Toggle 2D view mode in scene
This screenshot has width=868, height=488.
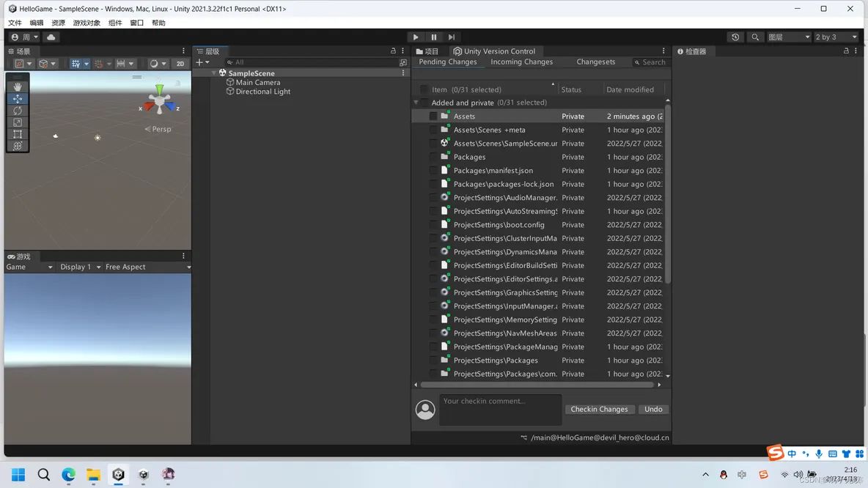coord(180,64)
